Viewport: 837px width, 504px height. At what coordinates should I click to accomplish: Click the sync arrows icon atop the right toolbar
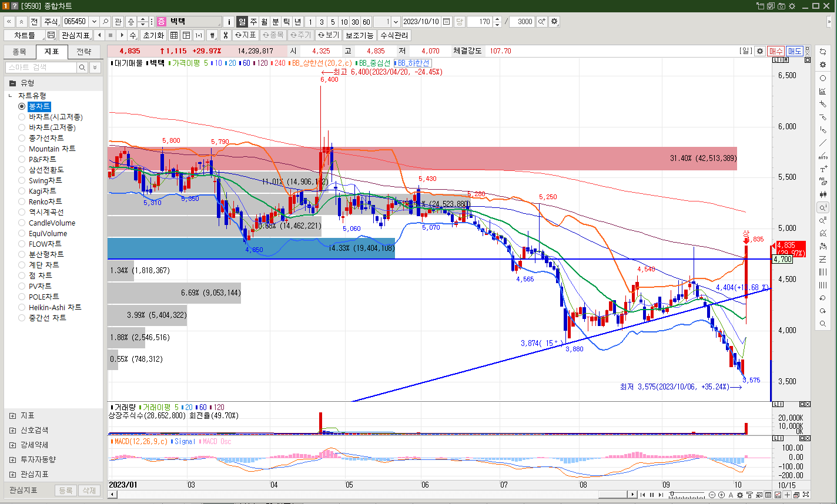click(x=822, y=52)
